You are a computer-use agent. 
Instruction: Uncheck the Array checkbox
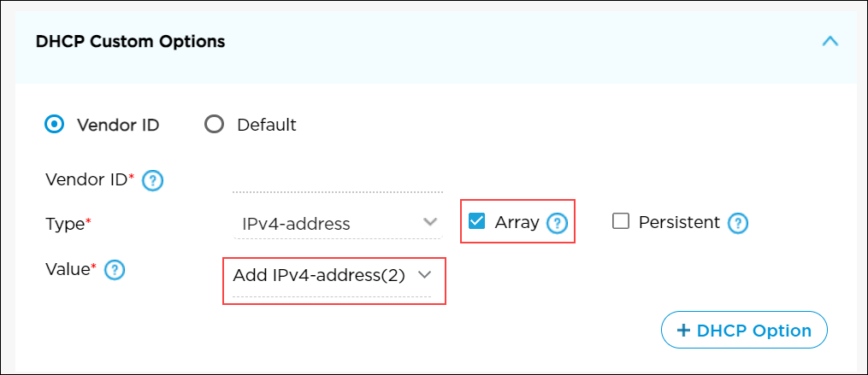pyautogui.click(x=477, y=222)
